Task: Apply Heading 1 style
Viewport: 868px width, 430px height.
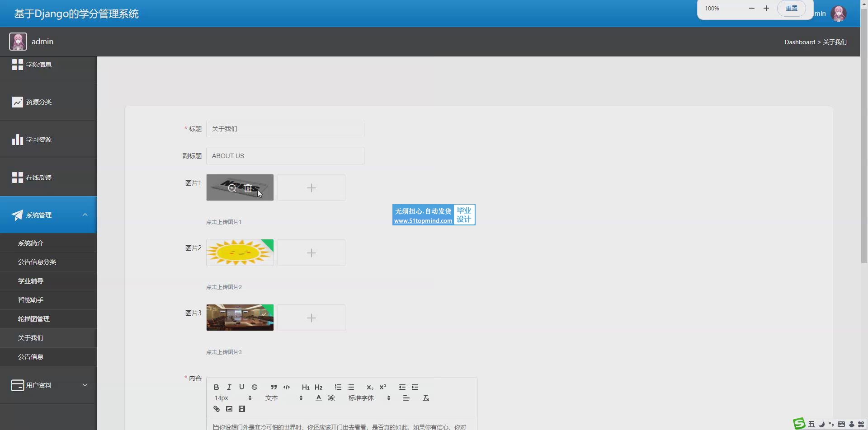Action: (306, 387)
